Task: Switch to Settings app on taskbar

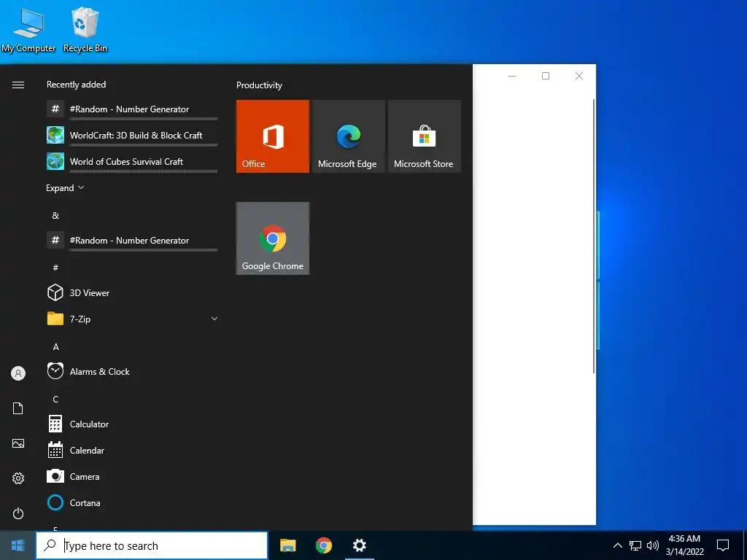Action: tap(359, 545)
